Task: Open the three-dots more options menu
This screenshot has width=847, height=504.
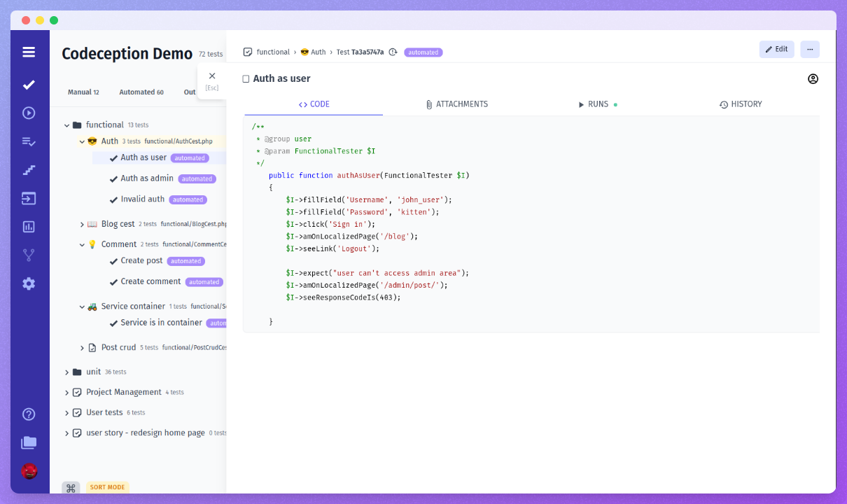Action: (810, 50)
